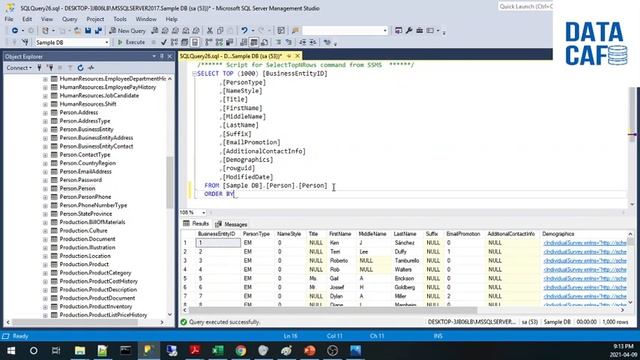Viewport: 640px width, 360px height.
Task: Click the Display Estimated Execution Plan icon
Action: coord(174,42)
